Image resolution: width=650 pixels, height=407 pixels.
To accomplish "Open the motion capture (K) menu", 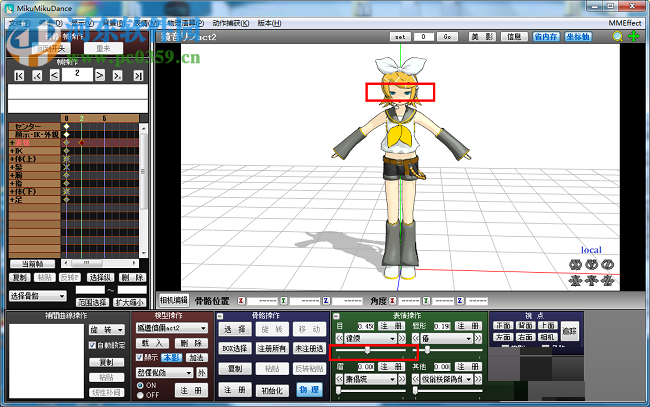I will click(230, 23).
